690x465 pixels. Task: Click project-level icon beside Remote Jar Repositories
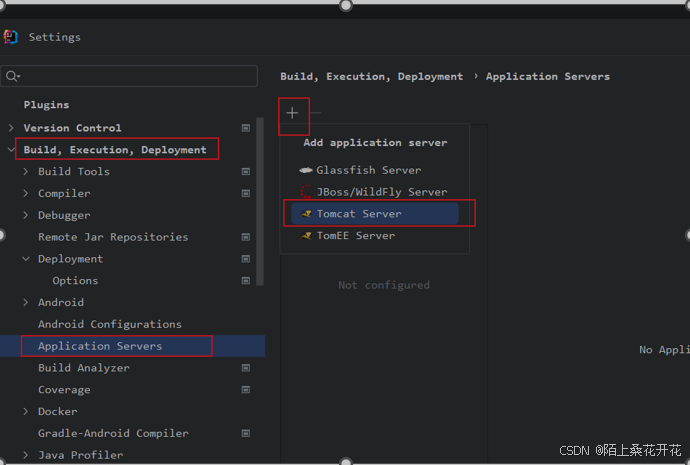[x=246, y=237]
